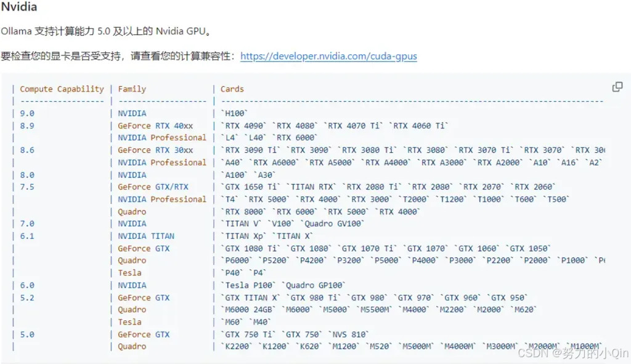The image size is (631, 364).
Task: Select the '6.0' compute capability cell
Action: [x=27, y=285]
